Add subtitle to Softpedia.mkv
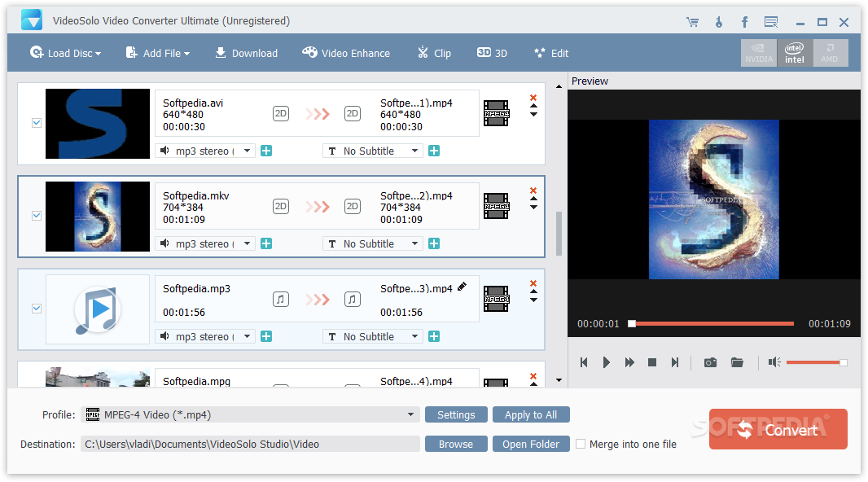Image resolution: width=868 pixels, height=482 pixels. coord(434,243)
